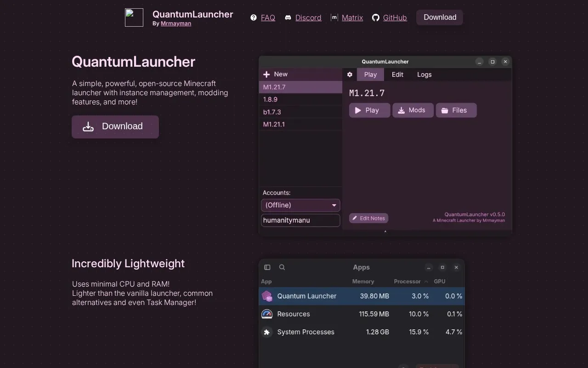
Task: Click the System Processes puzzle icon
Action: 267,332
